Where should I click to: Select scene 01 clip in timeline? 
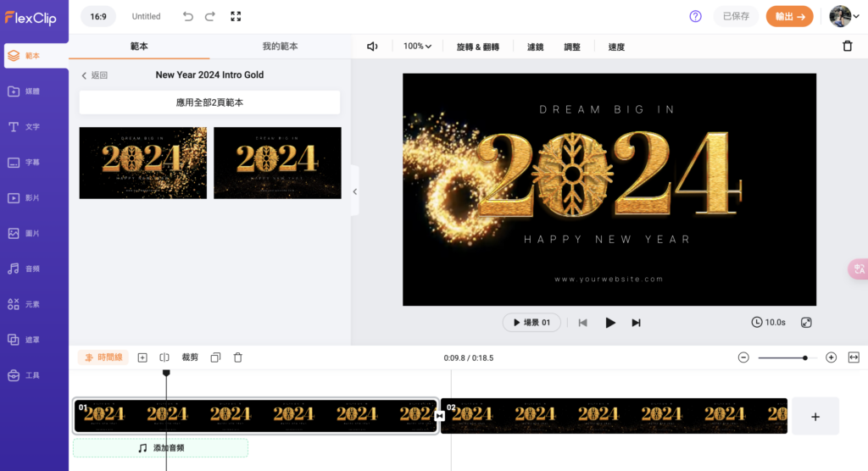[255, 416]
